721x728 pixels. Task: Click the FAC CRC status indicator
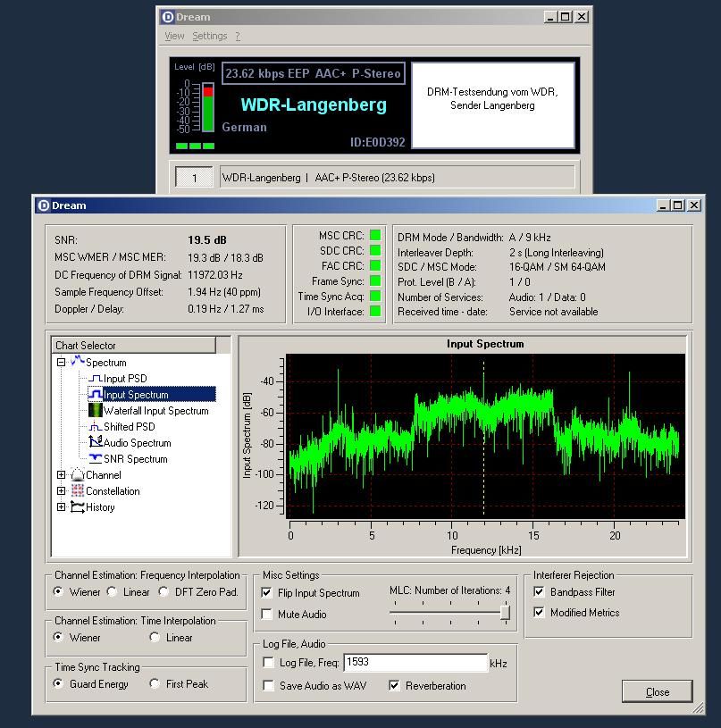pyautogui.click(x=375, y=266)
